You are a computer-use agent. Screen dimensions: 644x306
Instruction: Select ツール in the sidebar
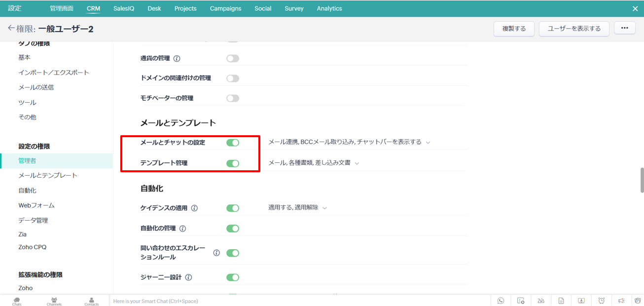[x=27, y=102]
